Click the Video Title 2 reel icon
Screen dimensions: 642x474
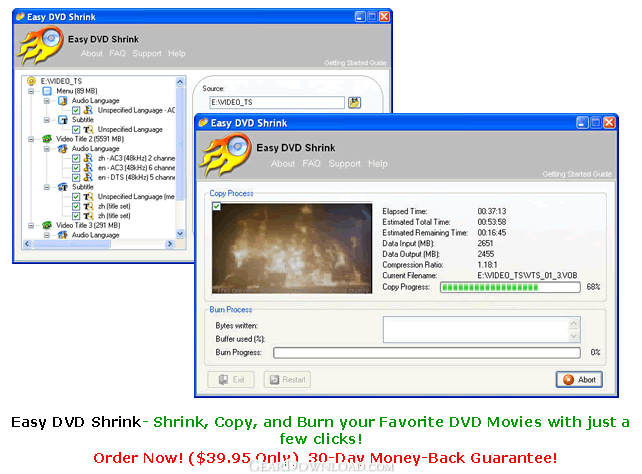[x=47, y=139]
